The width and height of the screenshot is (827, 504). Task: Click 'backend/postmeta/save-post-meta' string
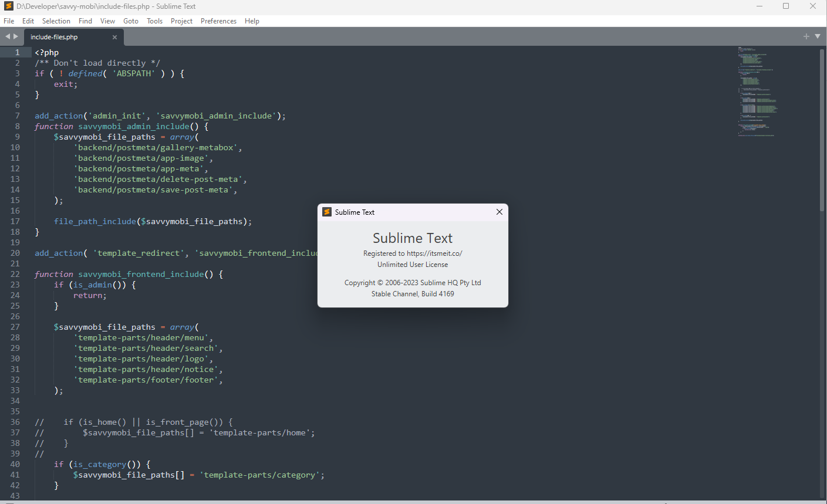pyautogui.click(x=153, y=190)
